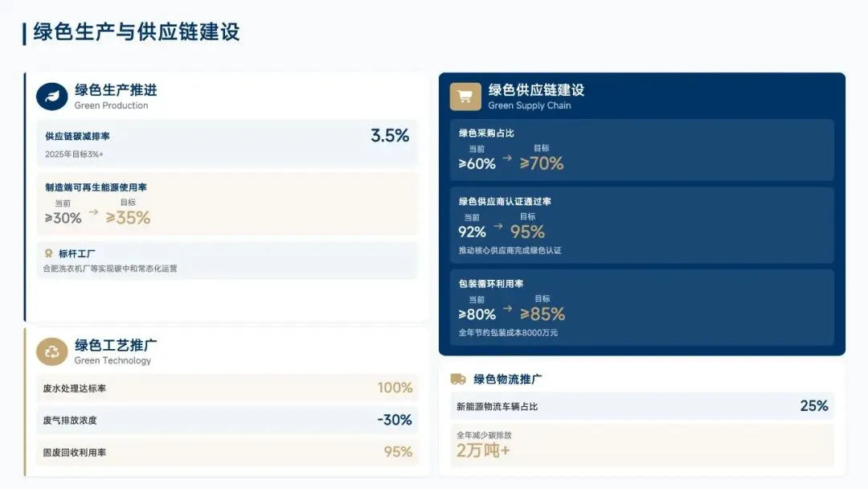
Task: Click the shopping cart icon for 绿色供应链建设
Action: point(465,97)
